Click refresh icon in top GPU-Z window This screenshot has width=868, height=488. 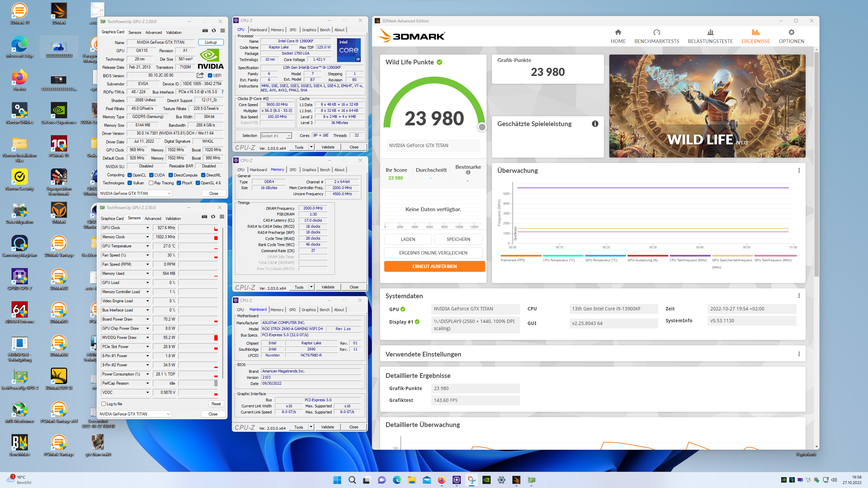[214, 30]
